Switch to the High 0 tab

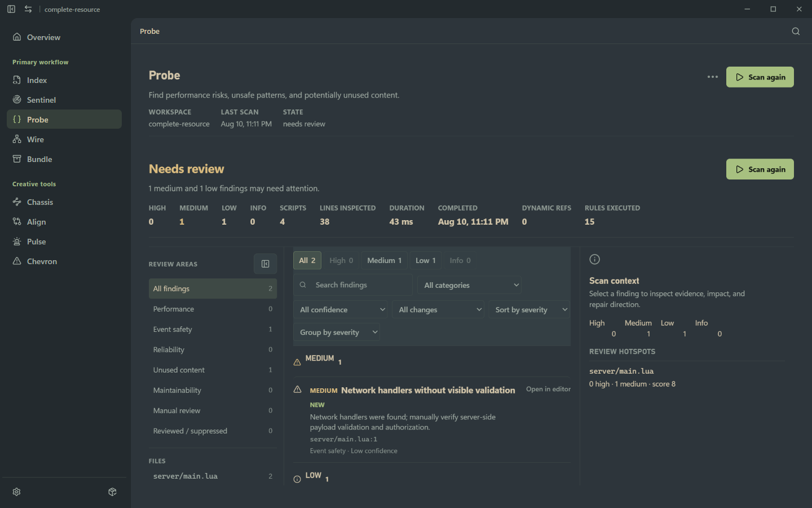[341, 260]
